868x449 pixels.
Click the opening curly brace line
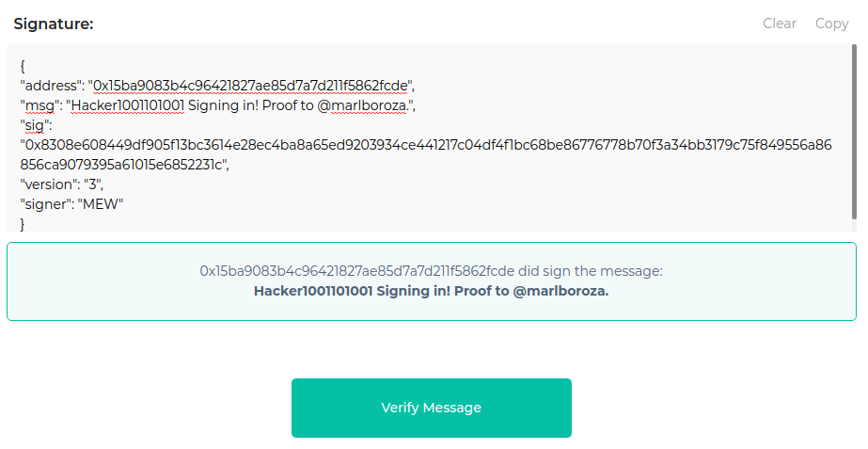tap(23, 67)
